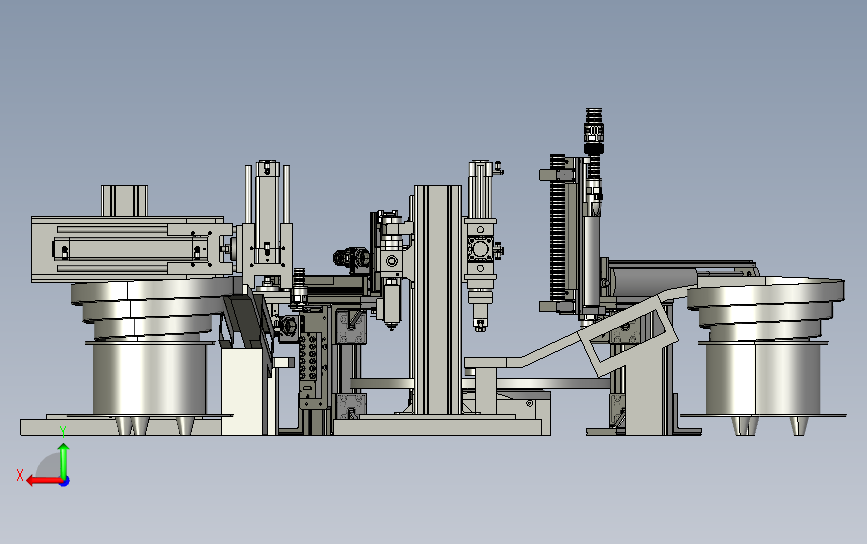This screenshot has width=867, height=544.
Task: Select the central vertical aluminum column
Action: coord(437,299)
